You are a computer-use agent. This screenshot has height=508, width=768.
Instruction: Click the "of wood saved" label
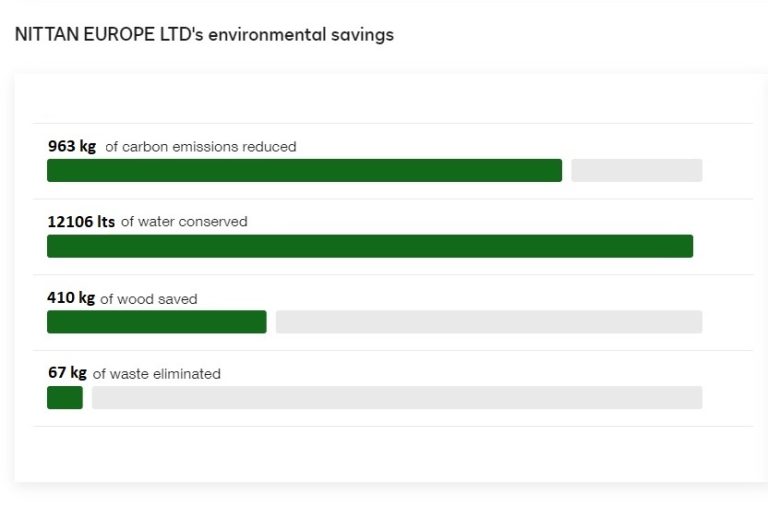(x=149, y=299)
